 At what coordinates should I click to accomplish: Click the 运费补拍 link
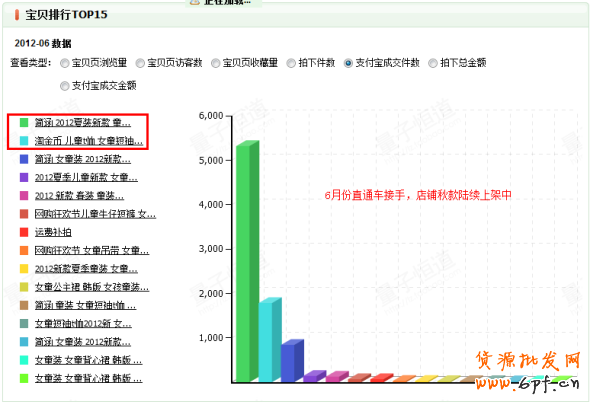coord(53,232)
